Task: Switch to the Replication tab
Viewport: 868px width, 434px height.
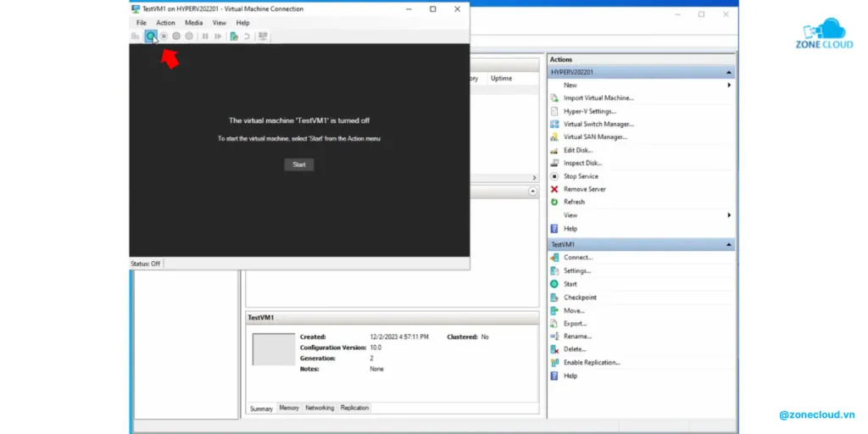Action: pos(355,408)
